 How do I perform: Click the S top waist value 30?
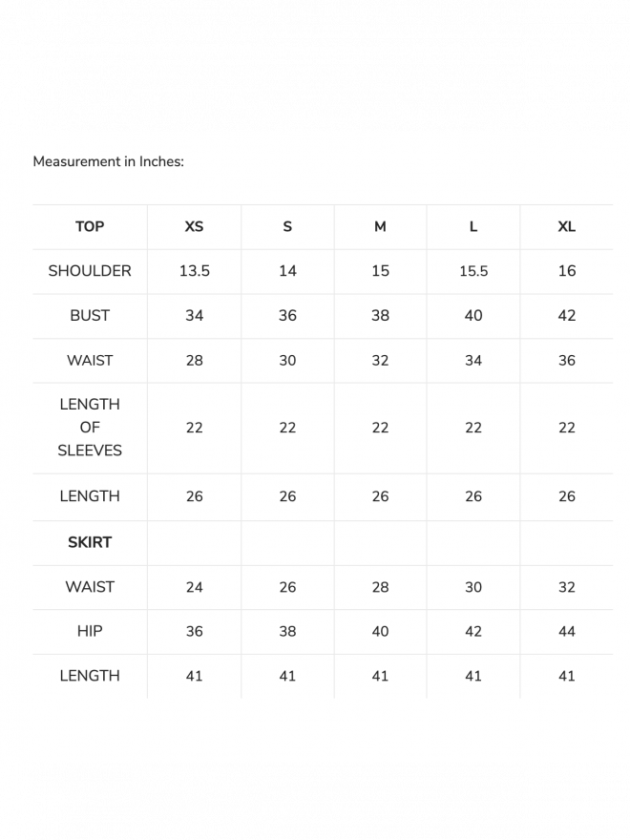[287, 361]
